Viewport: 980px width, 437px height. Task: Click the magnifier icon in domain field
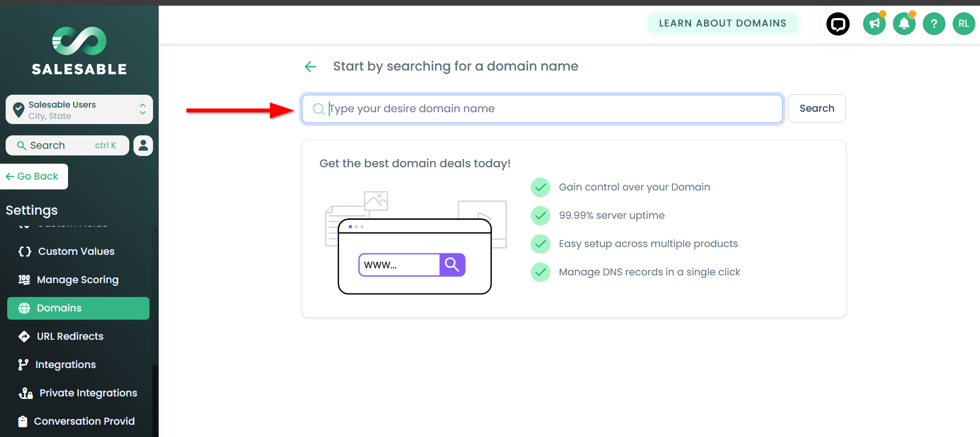pos(319,109)
